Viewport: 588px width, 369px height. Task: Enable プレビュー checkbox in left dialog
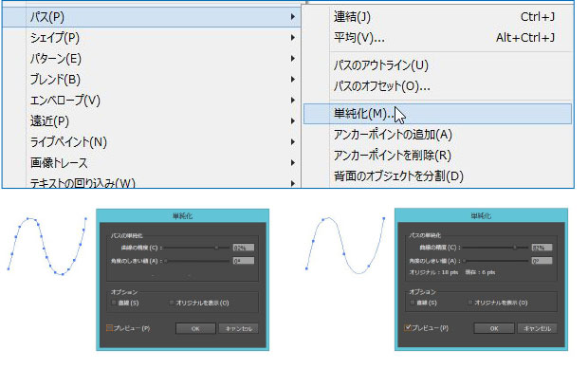(x=109, y=328)
